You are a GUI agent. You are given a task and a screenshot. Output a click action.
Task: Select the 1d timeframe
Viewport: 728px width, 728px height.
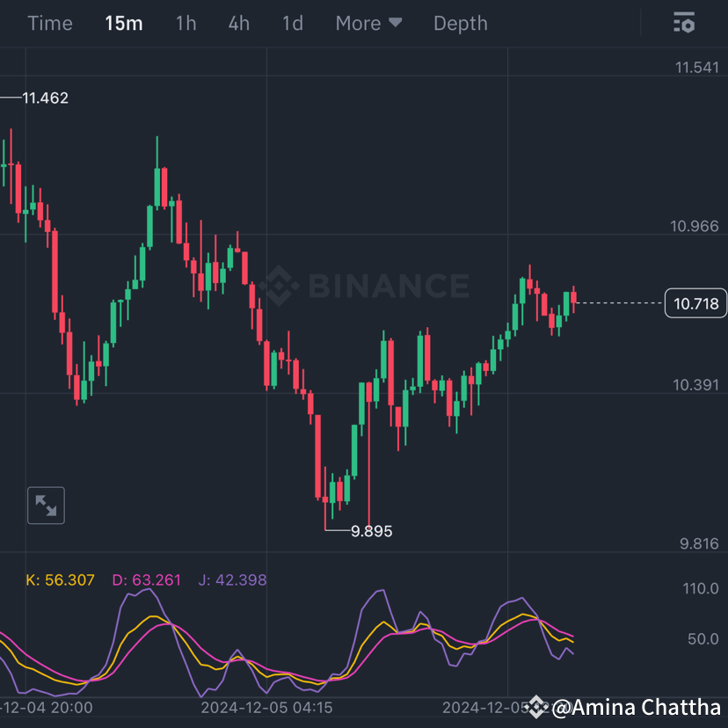coord(292,23)
